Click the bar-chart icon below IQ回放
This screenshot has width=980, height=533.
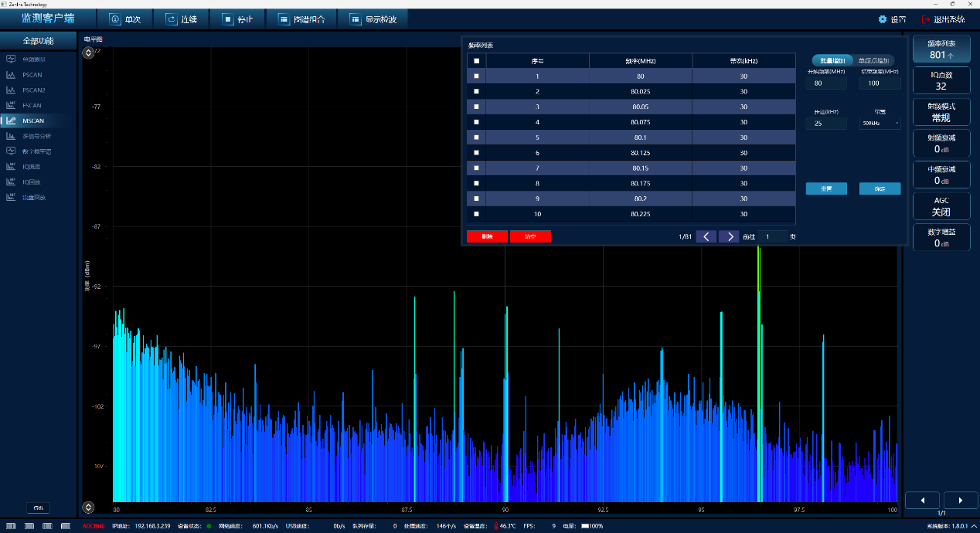pyautogui.click(x=11, y=197)
